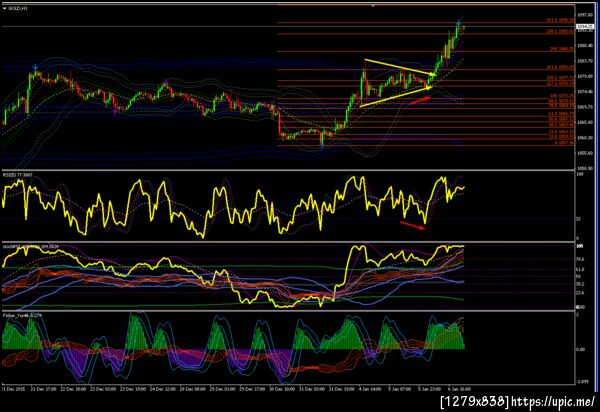
Task: Click the 23.6 level on Stochastic scale
Action: [x=580, y=293]
